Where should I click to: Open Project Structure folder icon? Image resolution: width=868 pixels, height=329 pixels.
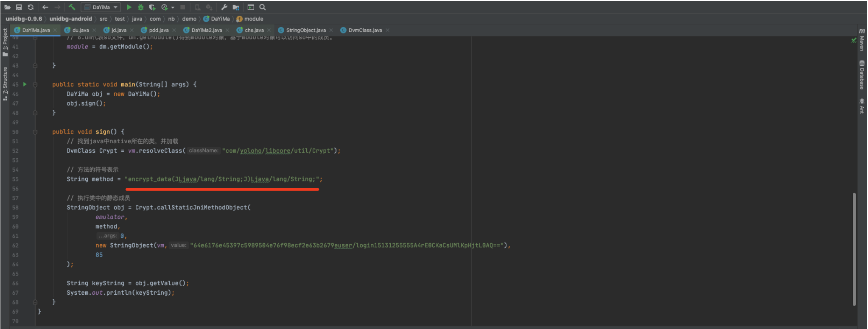tap(236, 7)
